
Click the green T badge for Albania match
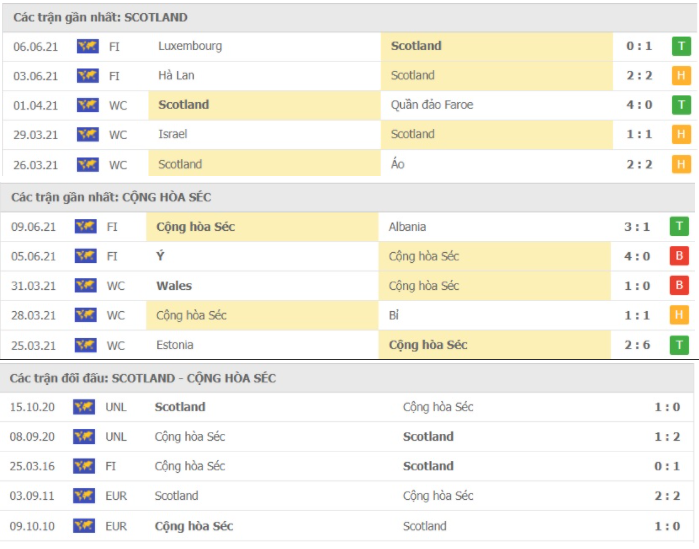tap(679, 227)
